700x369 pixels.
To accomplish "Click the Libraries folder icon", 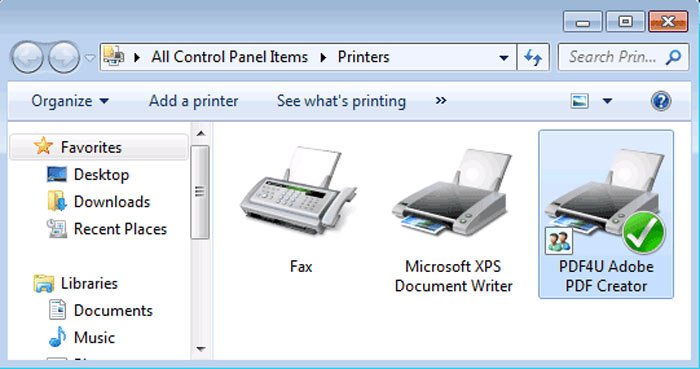I will [44, 284].
